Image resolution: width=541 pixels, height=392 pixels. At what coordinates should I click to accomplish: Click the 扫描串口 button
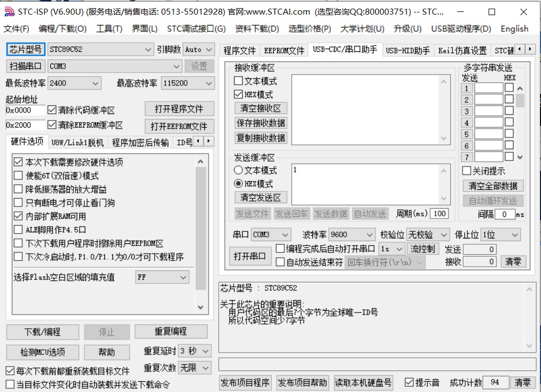25,66
